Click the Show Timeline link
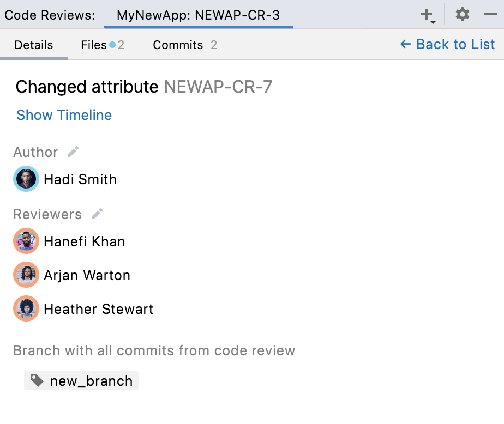Viewport: 504px width, 424px height. pyautogui.click(x=64, y=115)
